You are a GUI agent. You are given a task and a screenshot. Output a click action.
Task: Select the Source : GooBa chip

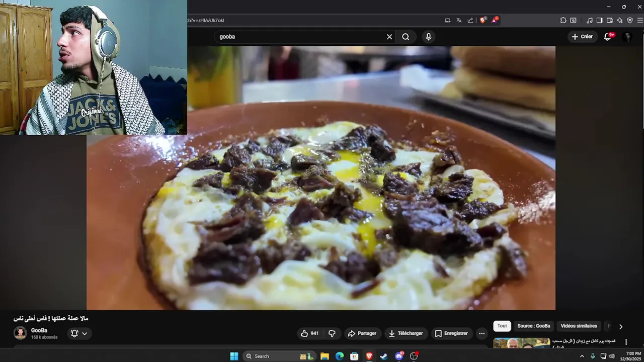pos(534,326)
